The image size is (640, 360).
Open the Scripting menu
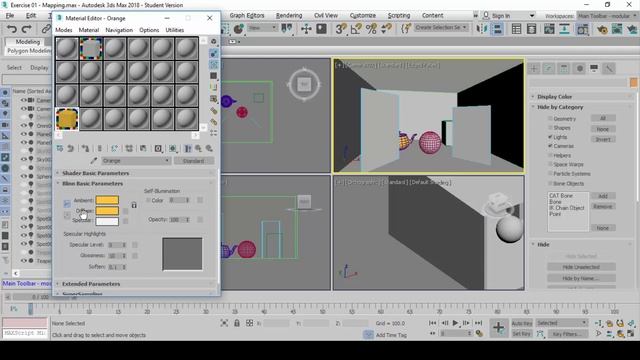[x=399, y=15]
